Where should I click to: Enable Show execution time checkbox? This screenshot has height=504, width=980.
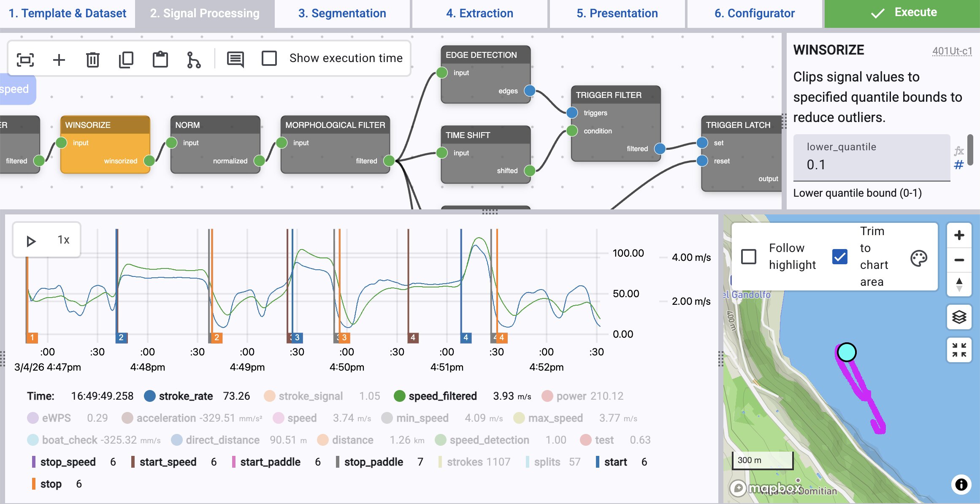pos(269,58)
